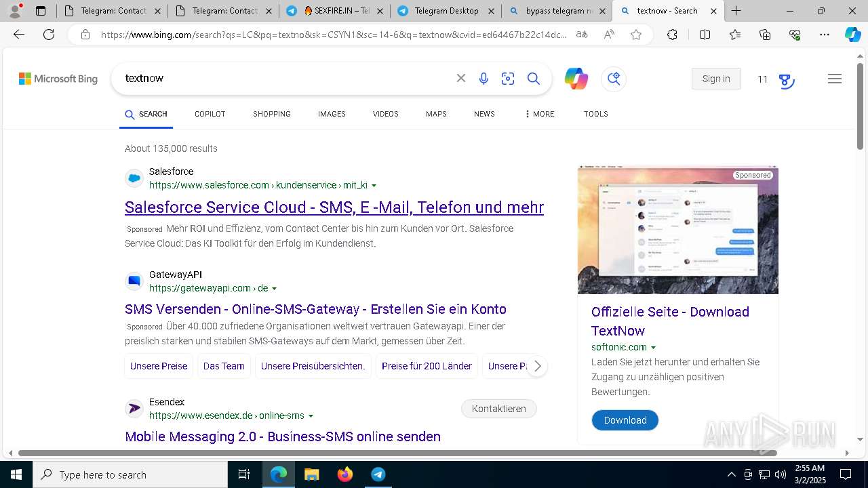Switch to the IMAGES results tab
Image resolution: width=868 pixels, height=488 pixels.
pyautogui.click(x=332, y=114)
